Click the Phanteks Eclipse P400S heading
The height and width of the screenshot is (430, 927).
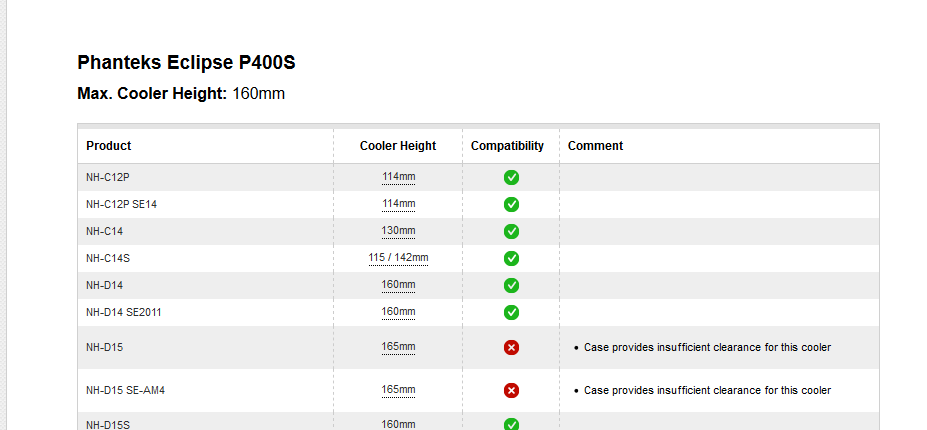pyautogui.click(x=186, y=62)
